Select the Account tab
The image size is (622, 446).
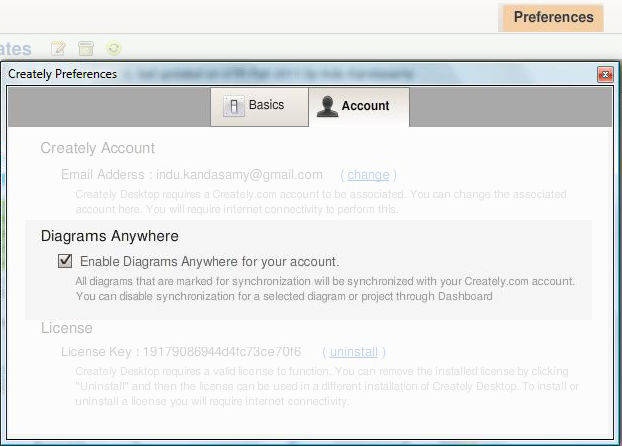pos(357,106)
